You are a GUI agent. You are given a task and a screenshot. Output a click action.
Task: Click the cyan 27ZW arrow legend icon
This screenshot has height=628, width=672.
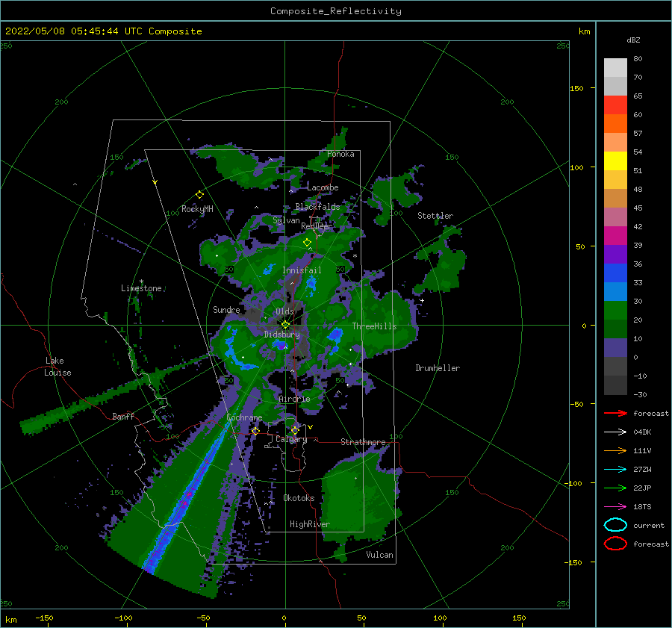coord(615,470)
